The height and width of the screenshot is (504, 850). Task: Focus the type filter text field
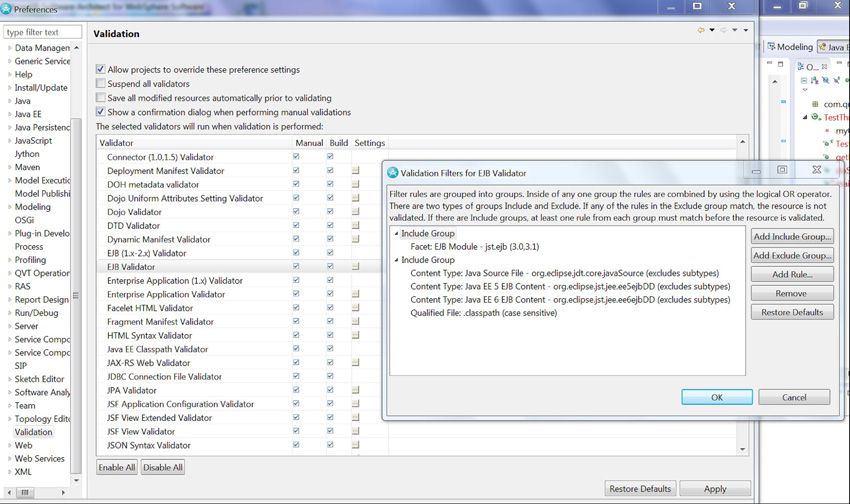pos(43,32)
